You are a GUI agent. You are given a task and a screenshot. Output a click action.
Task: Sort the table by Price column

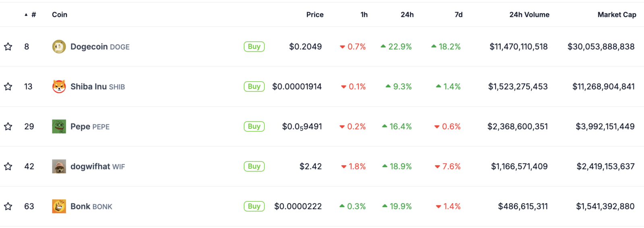[315, 14]
